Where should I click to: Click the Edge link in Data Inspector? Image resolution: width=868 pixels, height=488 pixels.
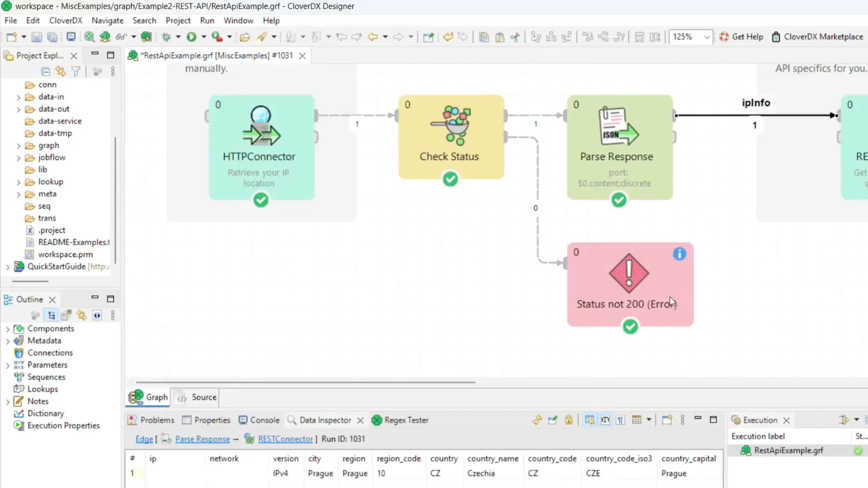[x=144, y=439]
